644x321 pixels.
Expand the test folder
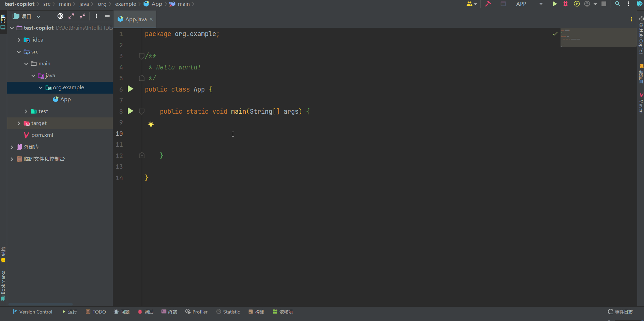click(26, 111)
